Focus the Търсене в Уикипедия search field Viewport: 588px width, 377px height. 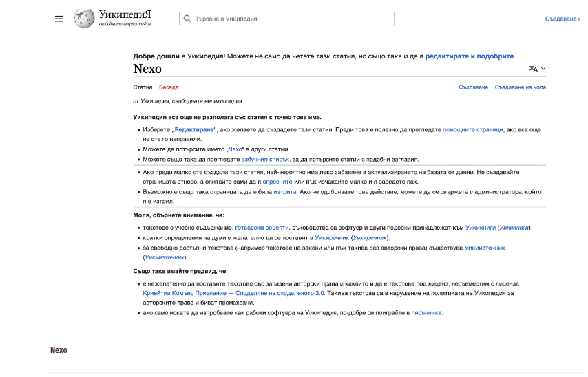tap(287, 19)
